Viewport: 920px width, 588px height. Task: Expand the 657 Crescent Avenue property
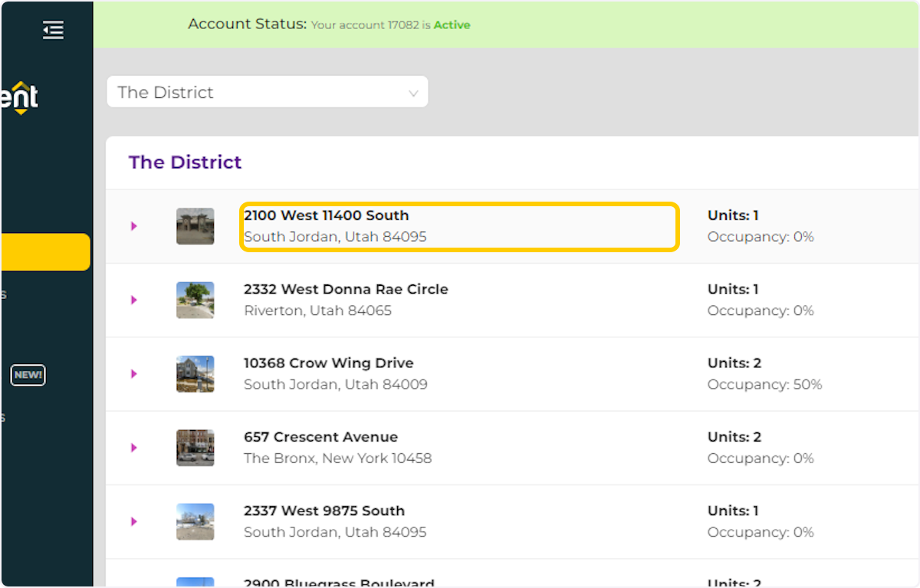(x=134, y=448)
